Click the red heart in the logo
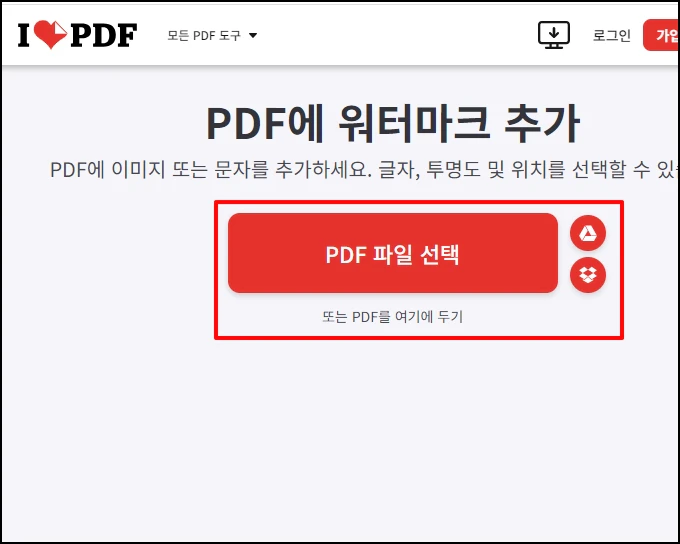 pyautogui.click(x=51, y=35)
